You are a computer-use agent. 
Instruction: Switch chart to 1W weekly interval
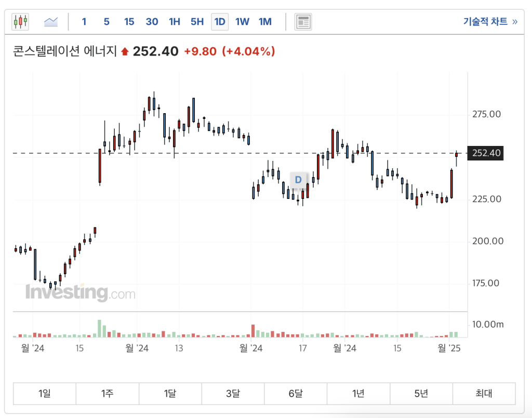pyautogui.click(x=242, y=21)
